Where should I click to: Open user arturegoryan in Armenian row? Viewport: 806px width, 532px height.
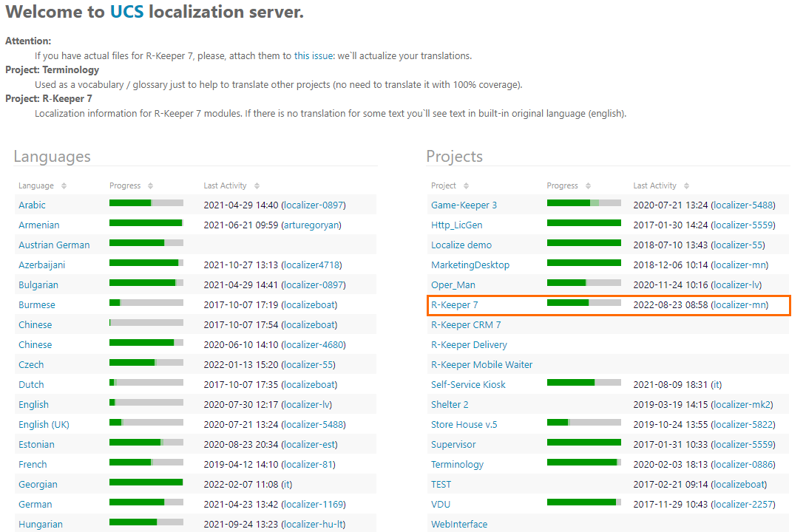[x=311, y=225]
